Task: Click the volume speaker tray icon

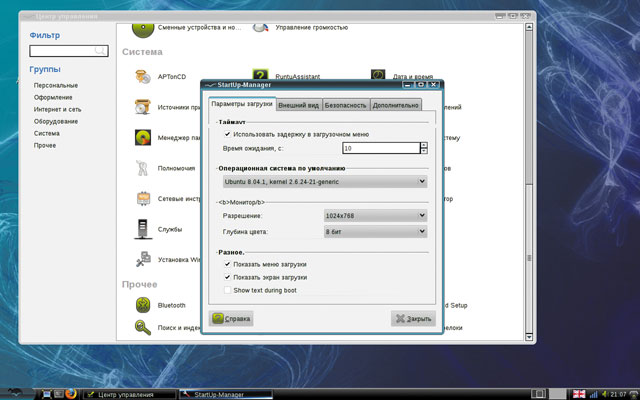Action: click(604, 394)
